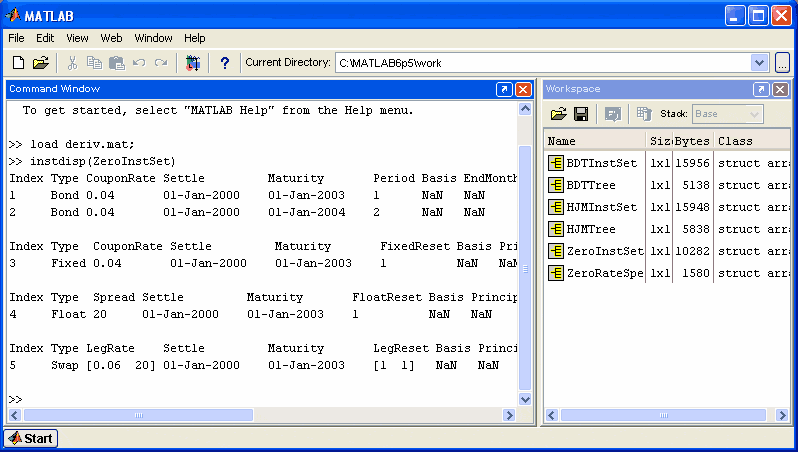Save workspace variables with the floppy disk icon

click(x=581, y=114)
